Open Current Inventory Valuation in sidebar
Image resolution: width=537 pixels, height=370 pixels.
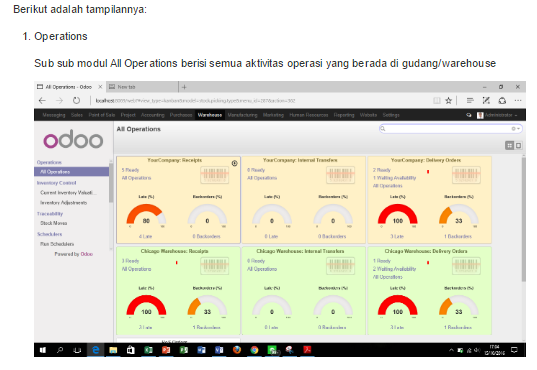(68, 193)
